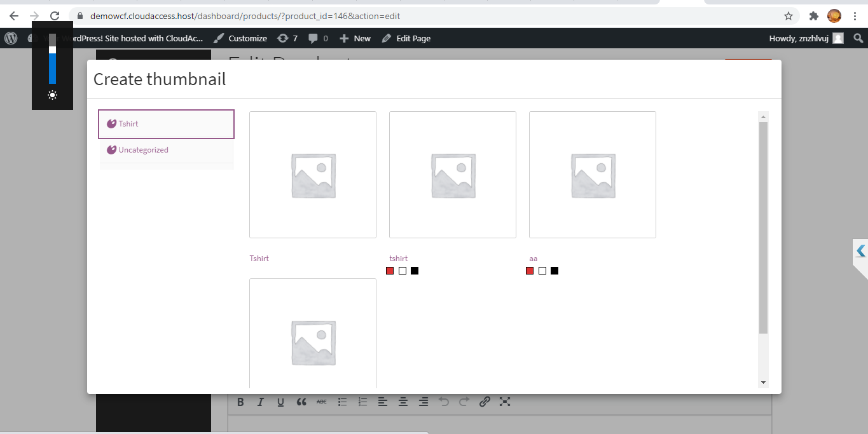Click the Undo arrow in editor
Screen dimensions: 868x434
click(444, 402)
